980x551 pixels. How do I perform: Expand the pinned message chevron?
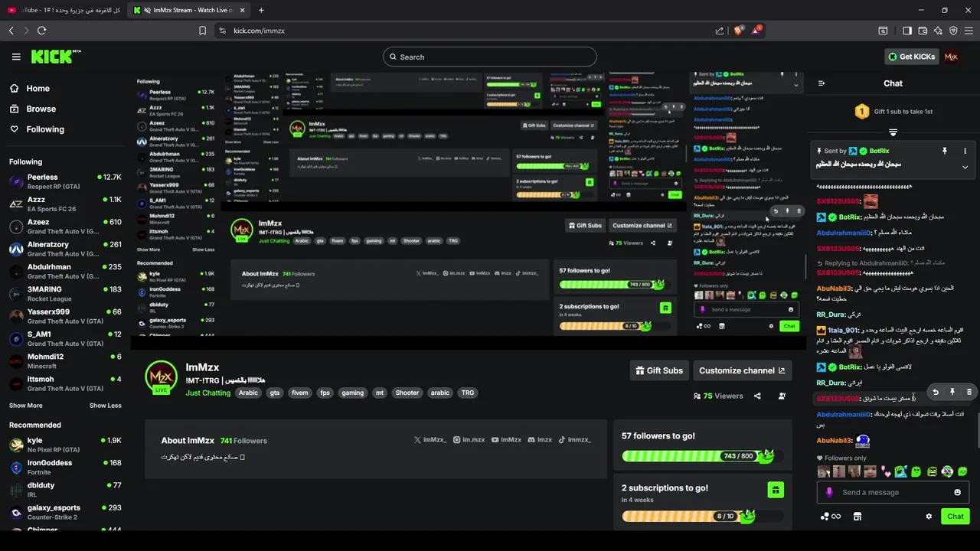coord(965,167)
